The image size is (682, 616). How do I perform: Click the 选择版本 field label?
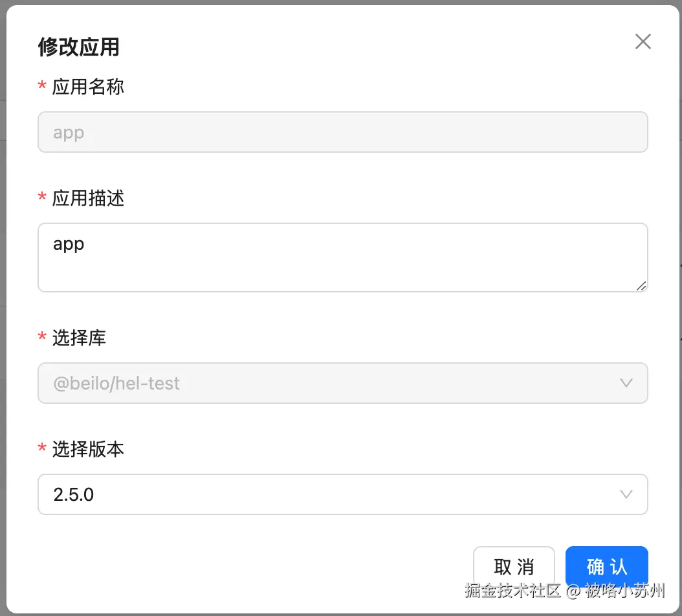click(x=88, y=449)
